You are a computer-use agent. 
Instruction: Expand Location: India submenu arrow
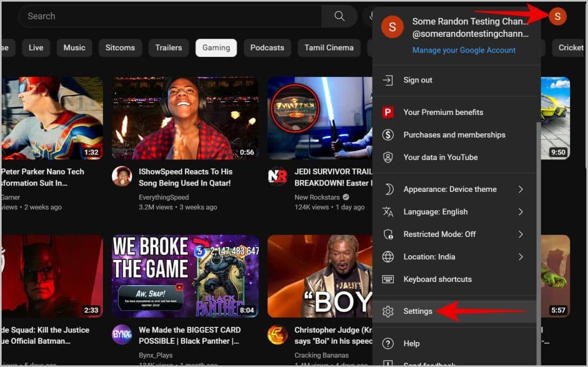520,257
